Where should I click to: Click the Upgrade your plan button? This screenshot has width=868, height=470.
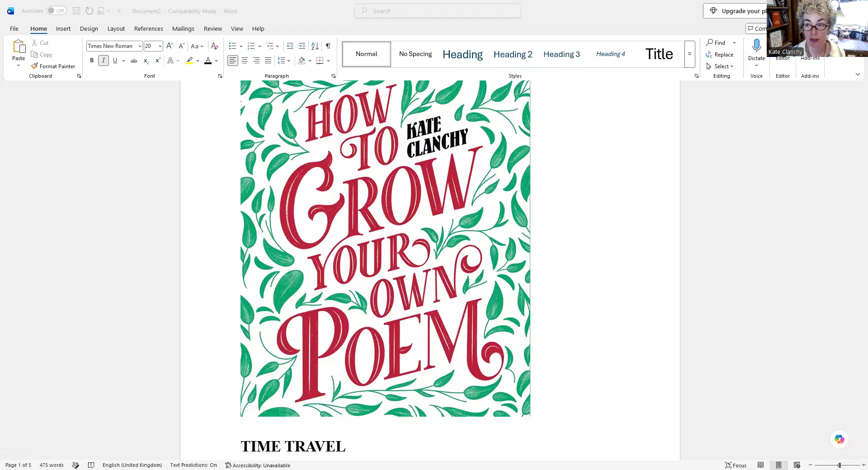click(736, 11)
